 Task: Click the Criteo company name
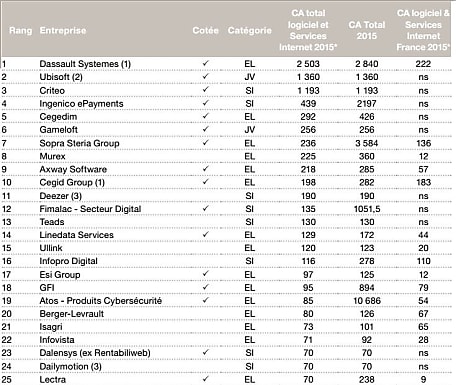[52, 91]
